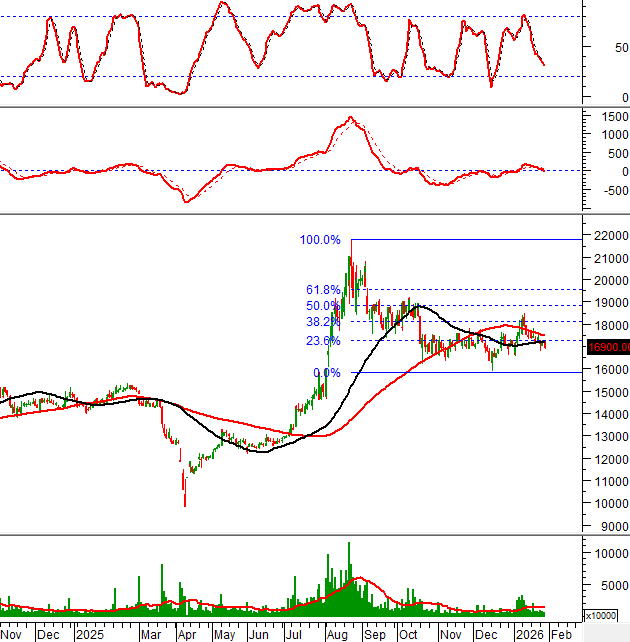
Task: Click the 100.0% Fibonacci level label
Action: click(x=320, y=240)
